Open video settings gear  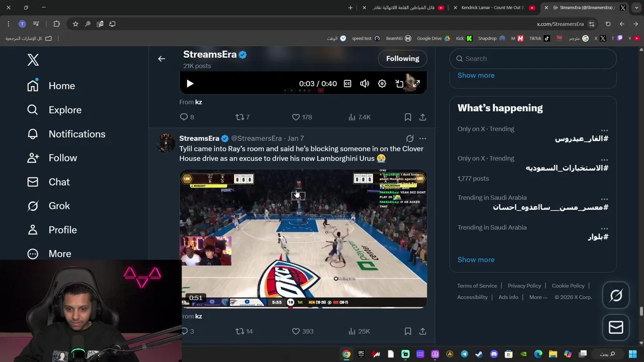(x=382, y=84)
